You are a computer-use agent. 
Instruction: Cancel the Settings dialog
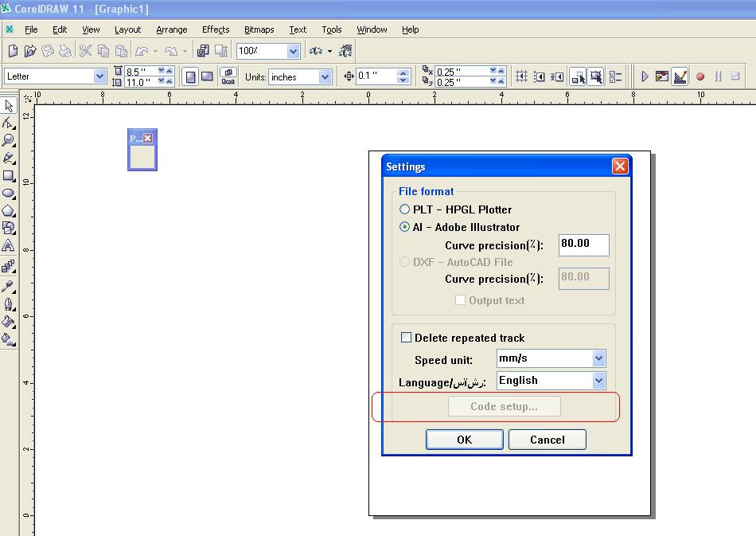point(547,440)
